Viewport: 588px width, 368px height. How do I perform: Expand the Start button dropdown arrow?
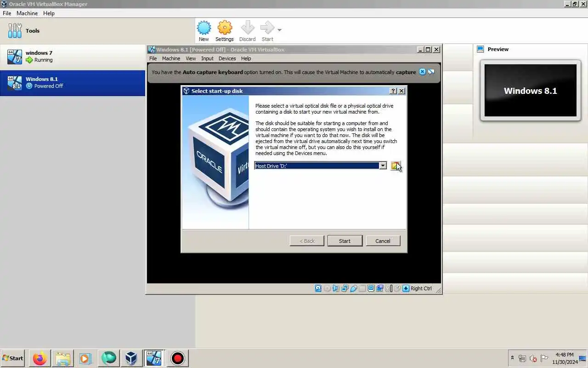tap(279, 30)
